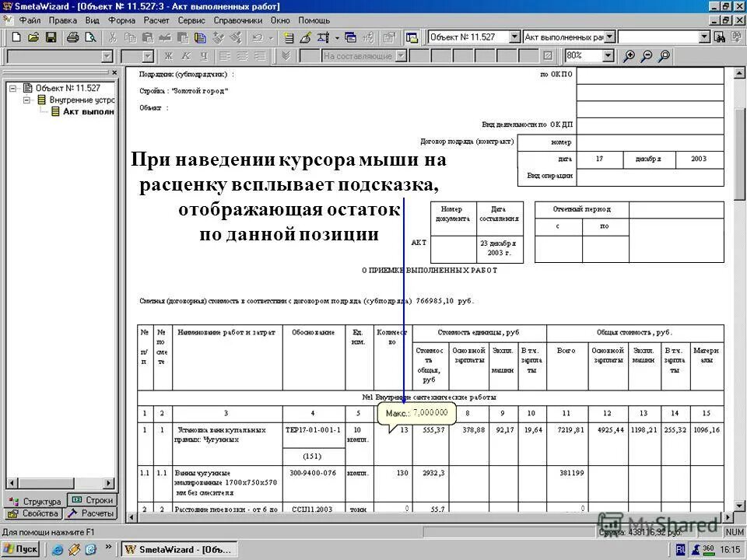Toggle the side panel window icon
Viewport: 747px width, 560px height.
(x=412, y=37)
